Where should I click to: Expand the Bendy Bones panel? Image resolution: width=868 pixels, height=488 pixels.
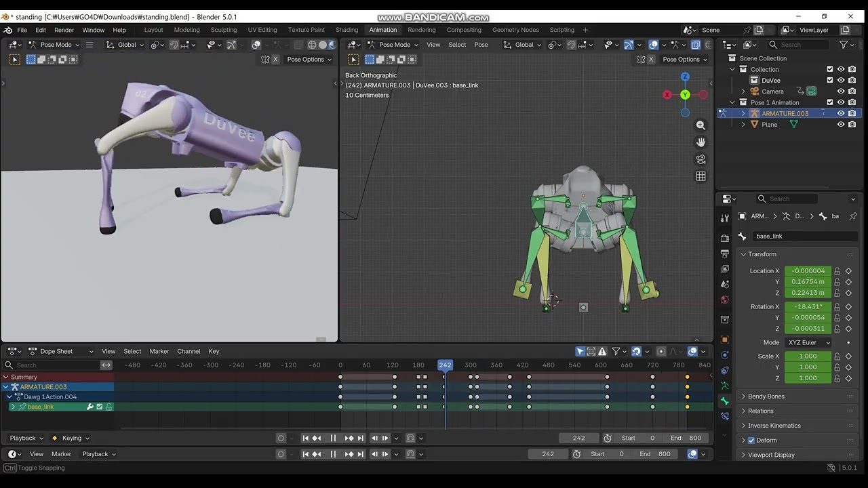pyautogui.click(x=766, y=396)
